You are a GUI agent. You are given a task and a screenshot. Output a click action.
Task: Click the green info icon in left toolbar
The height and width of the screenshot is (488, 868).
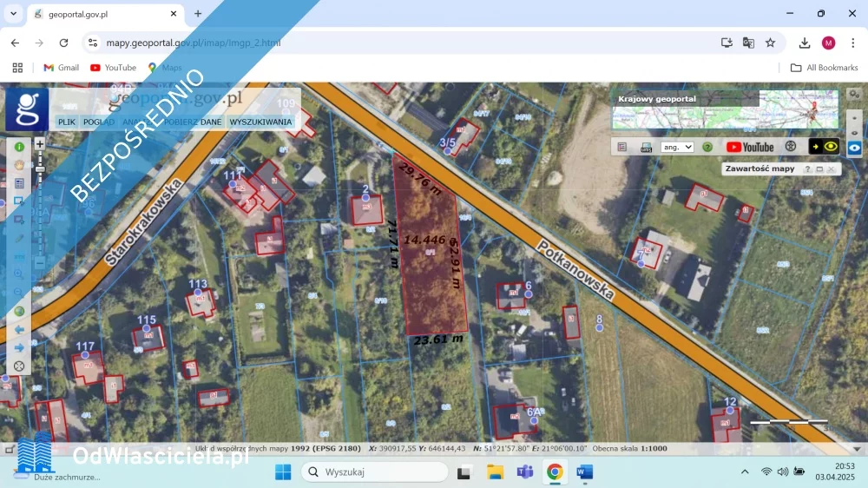point(19,147)
